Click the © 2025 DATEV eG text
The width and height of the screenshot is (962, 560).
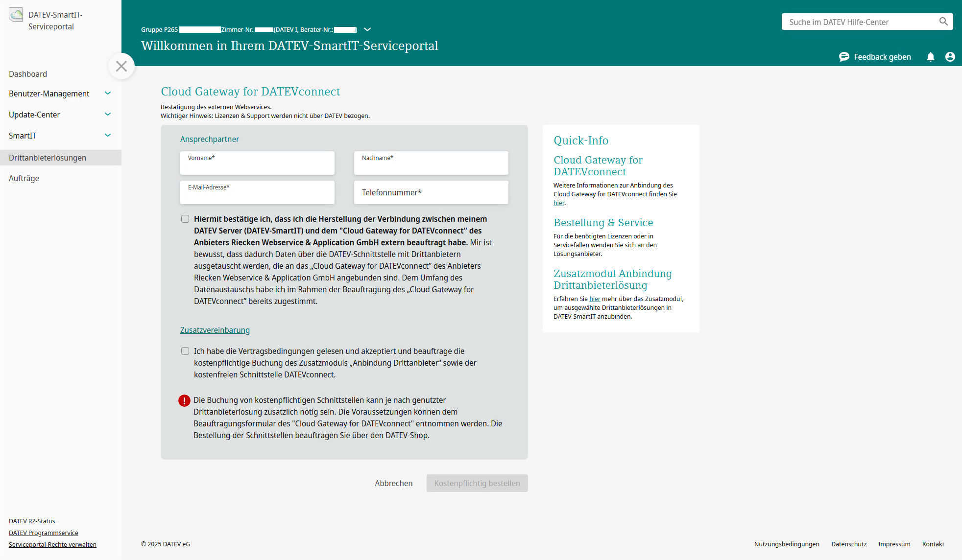point(166,544)
